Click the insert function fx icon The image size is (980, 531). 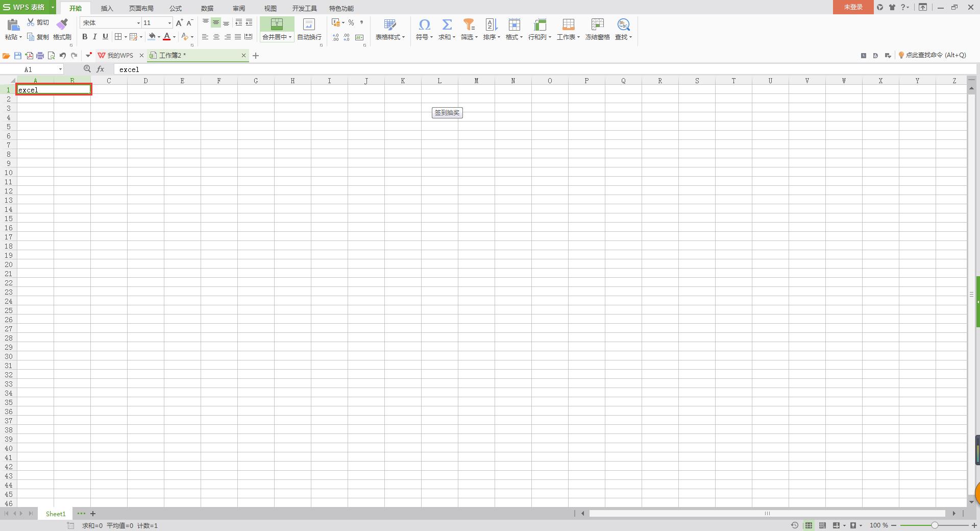[x=101, y=69]
